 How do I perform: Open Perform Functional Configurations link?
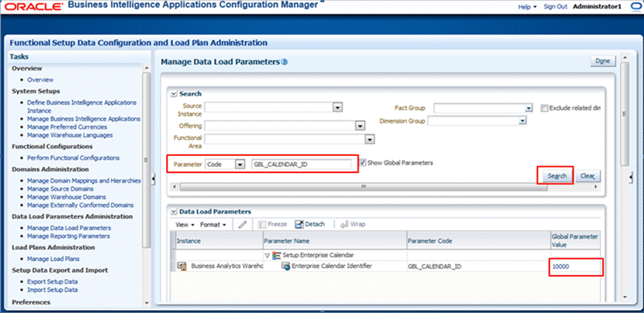coord(73,158)
